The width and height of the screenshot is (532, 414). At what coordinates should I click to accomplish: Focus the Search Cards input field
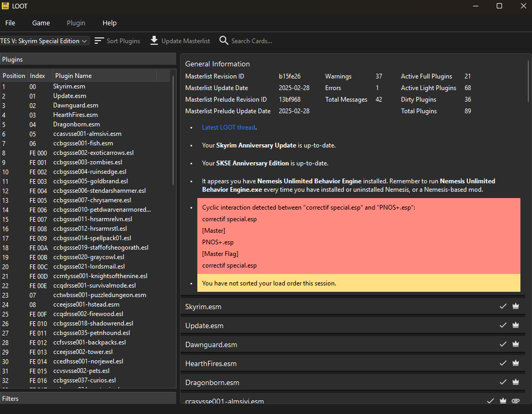(x=252, y=41)
